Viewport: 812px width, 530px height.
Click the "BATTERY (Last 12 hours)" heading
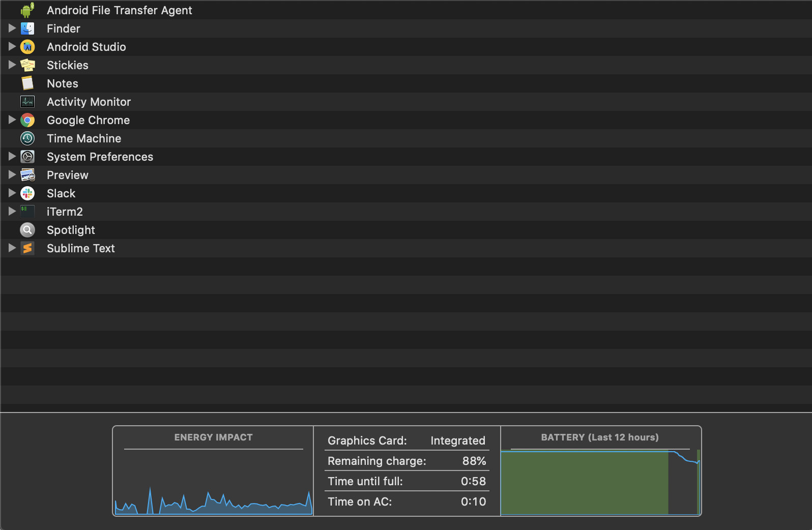[600, 437]
